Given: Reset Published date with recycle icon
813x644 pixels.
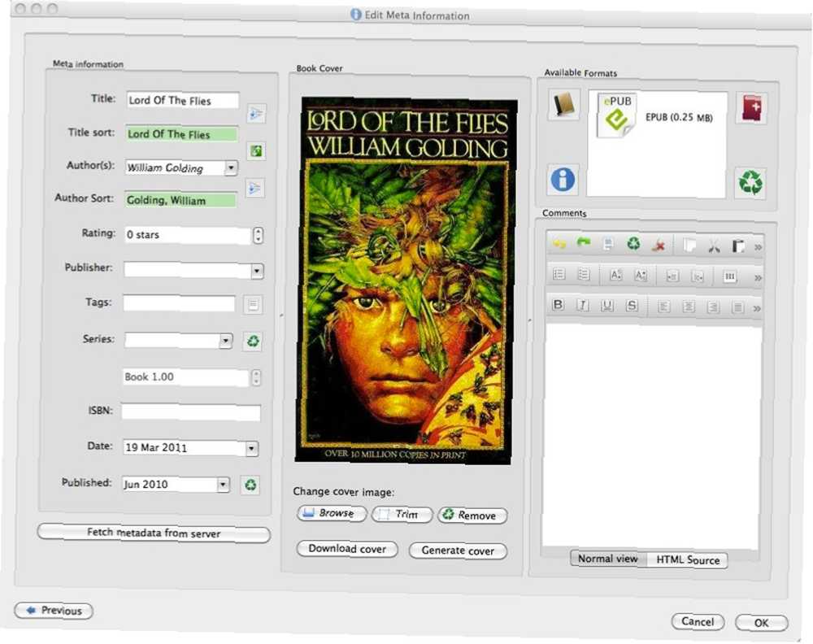Looking at the screenshot, I should pos(250,485).
